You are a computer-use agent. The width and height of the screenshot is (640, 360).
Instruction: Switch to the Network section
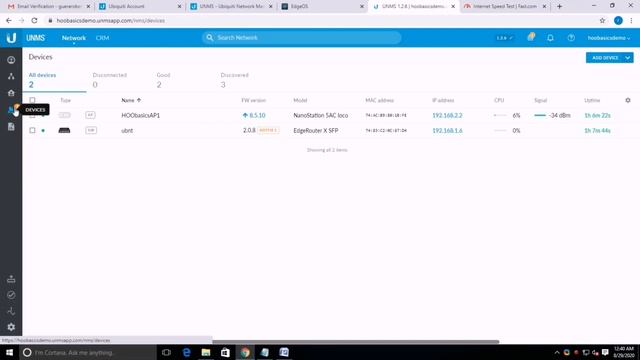click(73, 38)
